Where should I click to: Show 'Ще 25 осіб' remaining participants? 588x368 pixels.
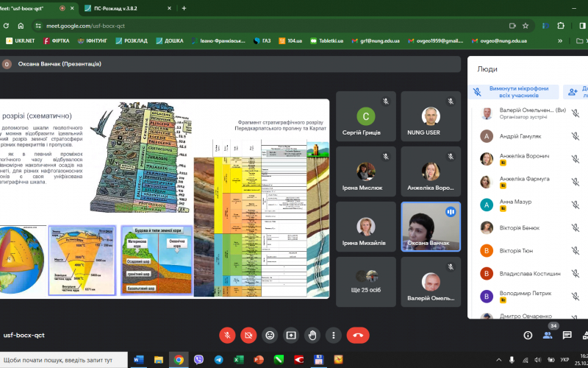365,282
